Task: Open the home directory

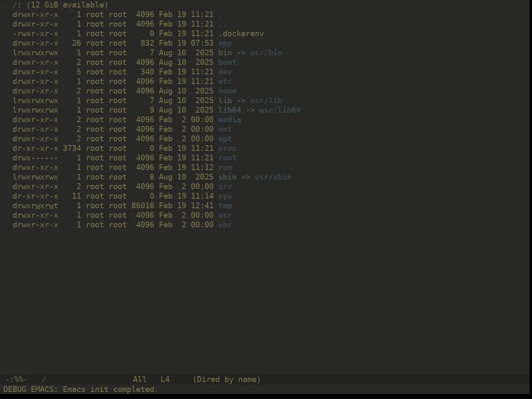Action: coord(227,91)
